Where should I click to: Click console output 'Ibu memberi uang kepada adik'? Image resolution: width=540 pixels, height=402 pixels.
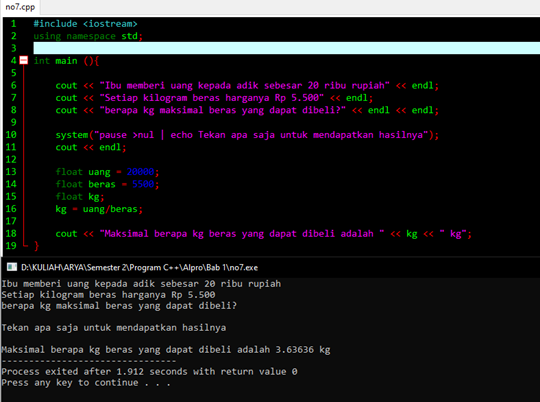pyautogui.click(x=141, y=284)
